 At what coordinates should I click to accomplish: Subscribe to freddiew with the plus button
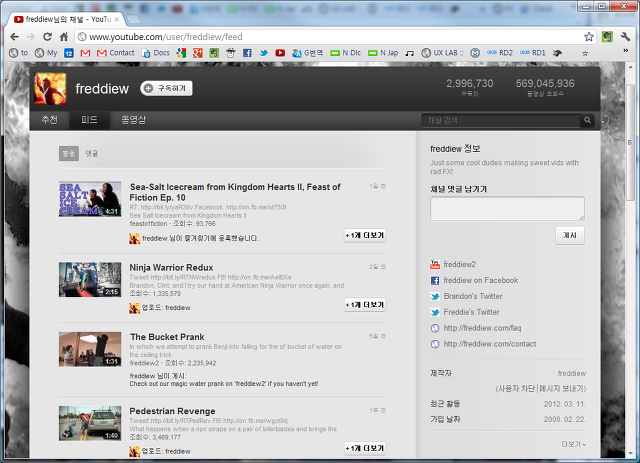pos(166,88)
